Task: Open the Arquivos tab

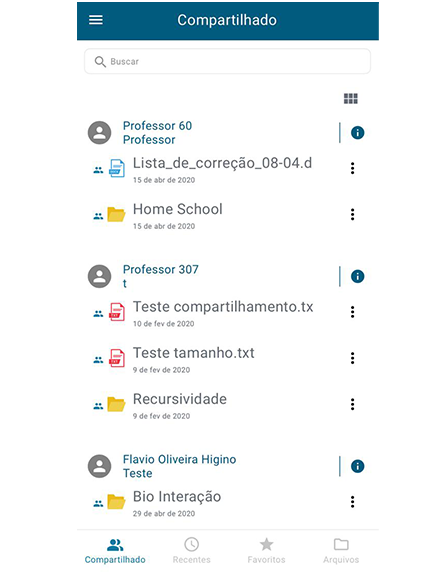Action: point(341,551)
